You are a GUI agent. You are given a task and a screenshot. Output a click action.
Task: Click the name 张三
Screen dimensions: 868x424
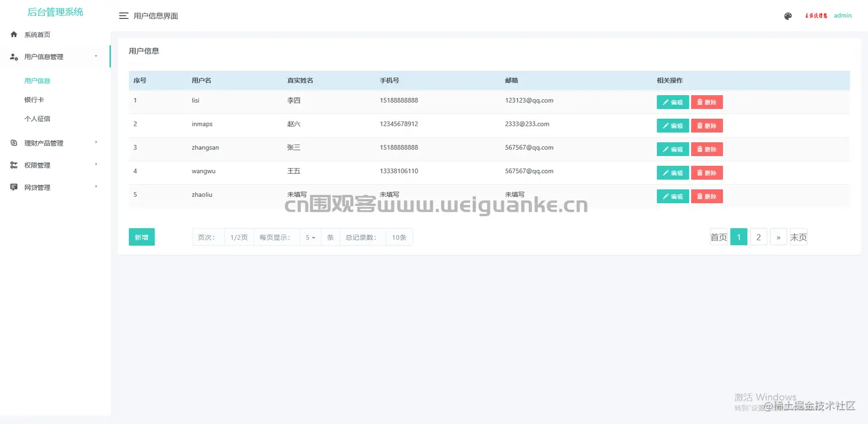pos(294,147)
